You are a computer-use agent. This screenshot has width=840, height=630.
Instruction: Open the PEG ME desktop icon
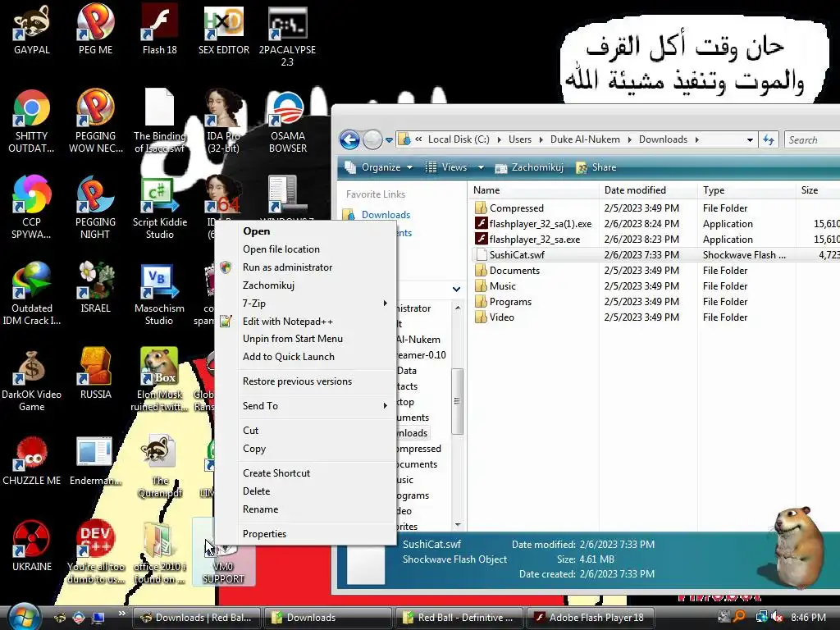tap(95, 30)
